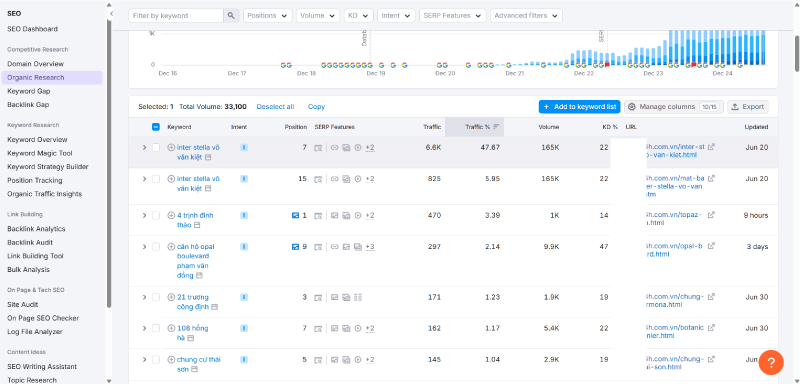Open external link icon for the topaz URL

click(x=711, y=215)
